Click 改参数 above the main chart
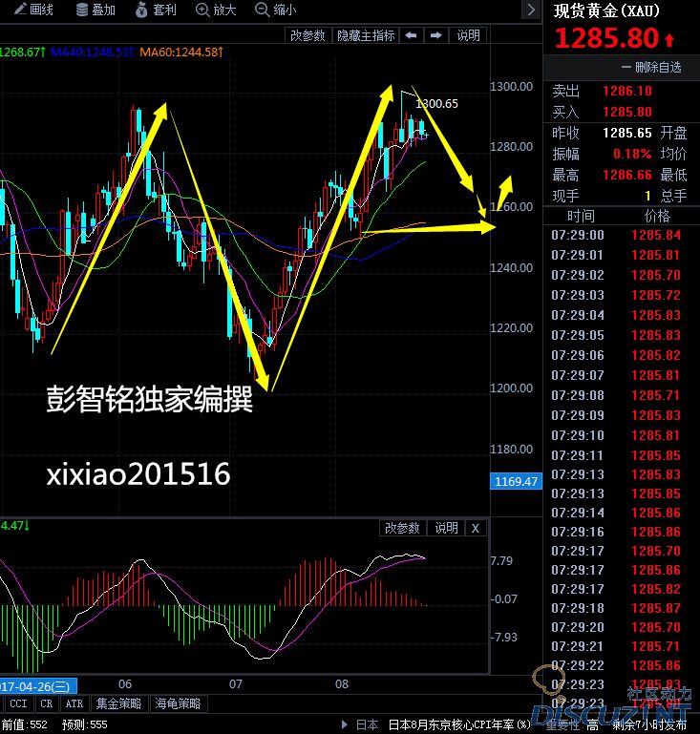 tap(308, 35)
